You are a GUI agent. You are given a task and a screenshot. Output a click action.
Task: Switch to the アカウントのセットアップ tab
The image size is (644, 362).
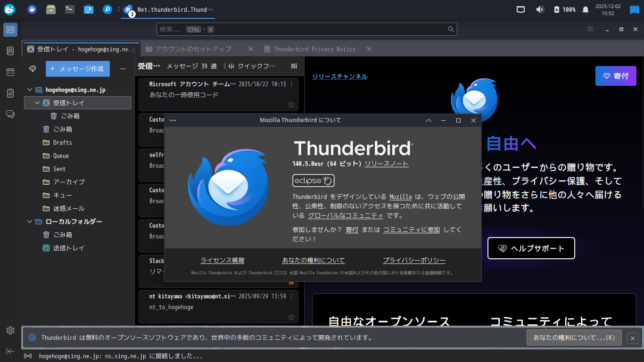(199, 49)
